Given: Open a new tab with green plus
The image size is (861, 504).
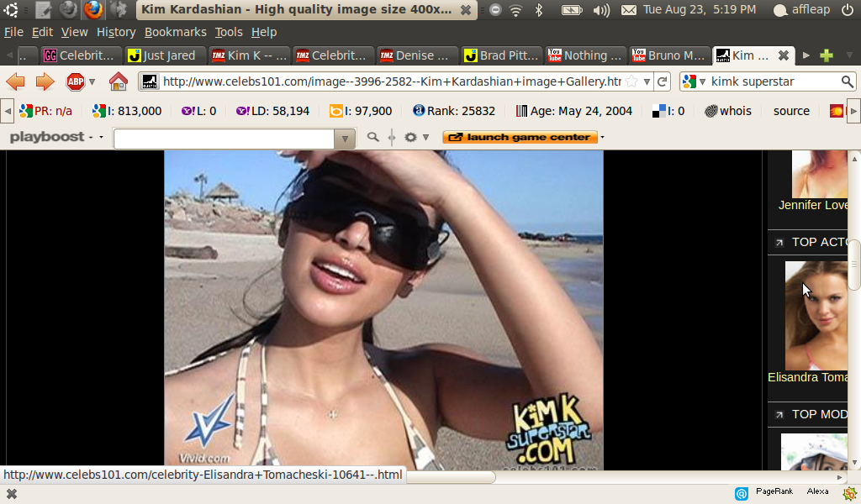Looking at the screenshot, I should pyautogui.click(x=827, y=55).
